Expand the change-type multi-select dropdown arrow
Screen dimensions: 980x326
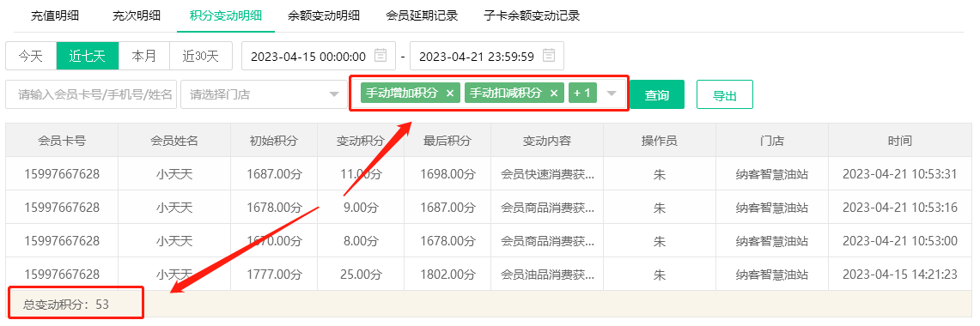[x=612, y=93]
